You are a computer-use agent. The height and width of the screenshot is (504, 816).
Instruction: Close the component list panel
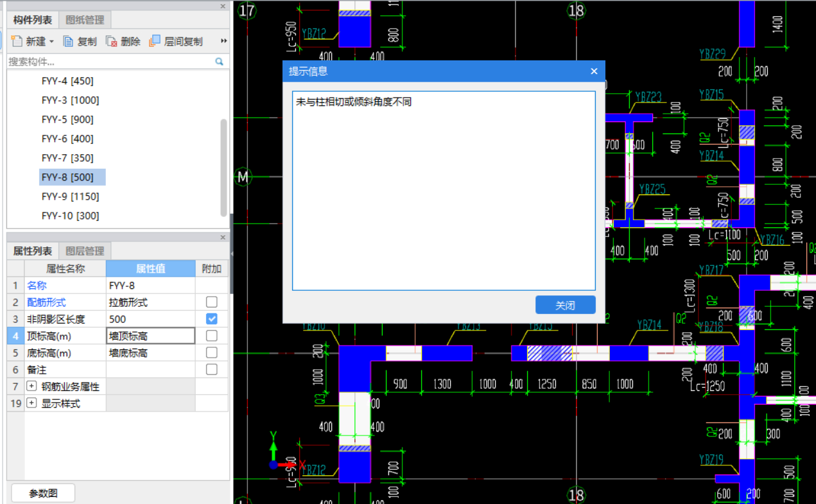coord(223,6)
